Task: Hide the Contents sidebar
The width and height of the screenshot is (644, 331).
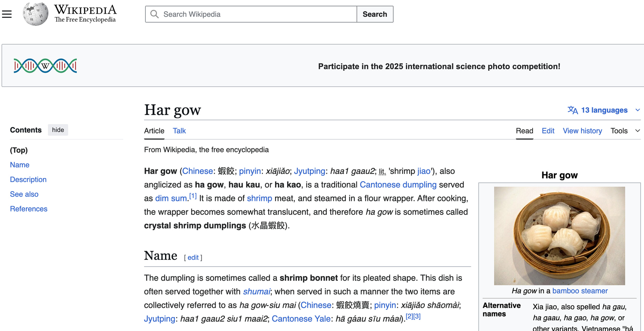Action: (58, 130)
